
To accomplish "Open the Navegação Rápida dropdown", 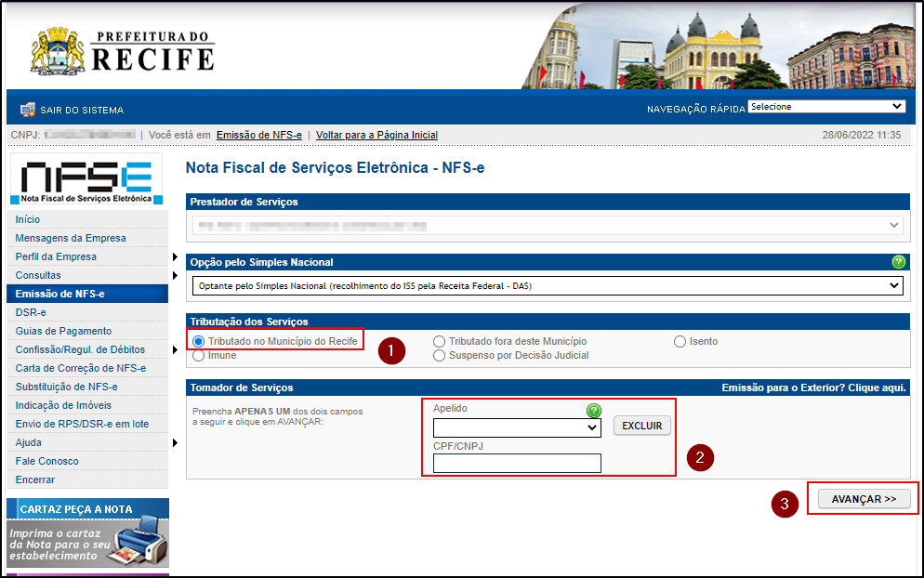I will [x=826, y=107].
